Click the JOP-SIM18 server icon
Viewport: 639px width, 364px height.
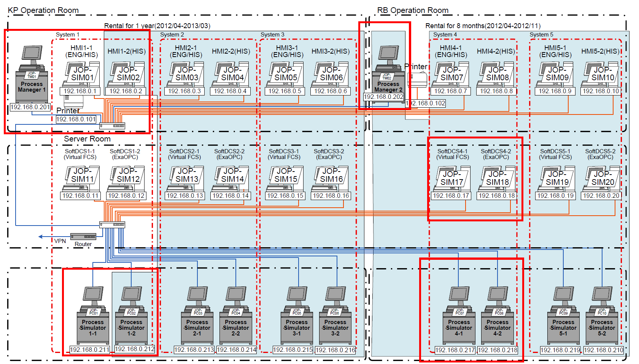pyautogui.click(x=496, y=178)
